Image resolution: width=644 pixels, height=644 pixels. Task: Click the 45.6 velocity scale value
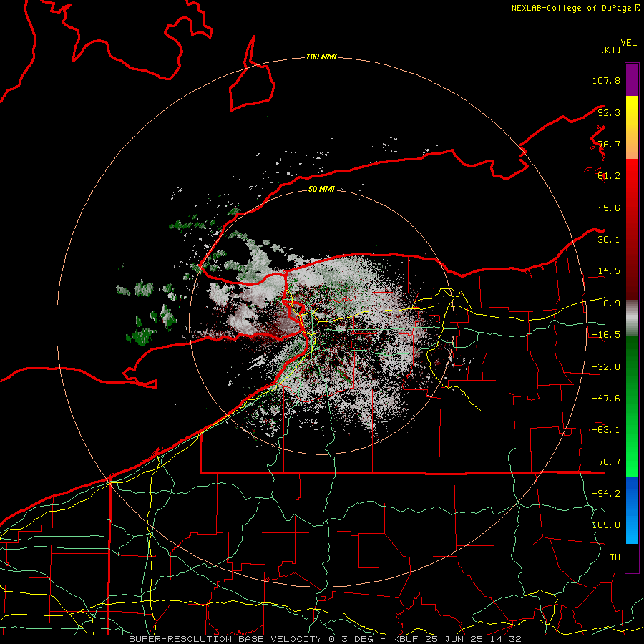coord(609,208)
